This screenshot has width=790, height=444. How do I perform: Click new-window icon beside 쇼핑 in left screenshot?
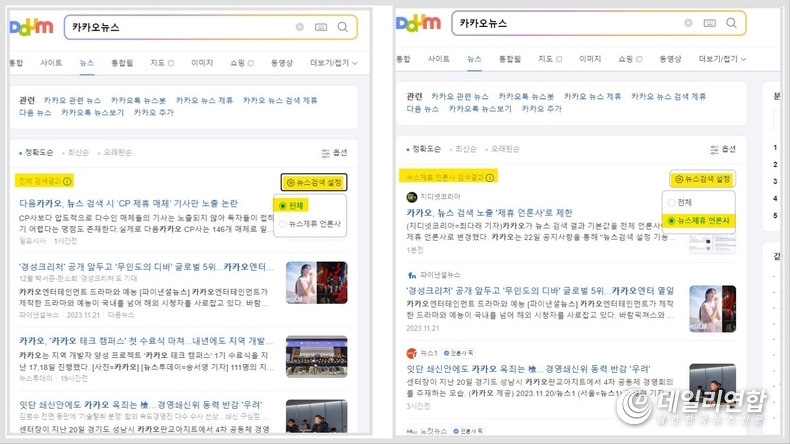pyautogui.click(x=251, y=63)
